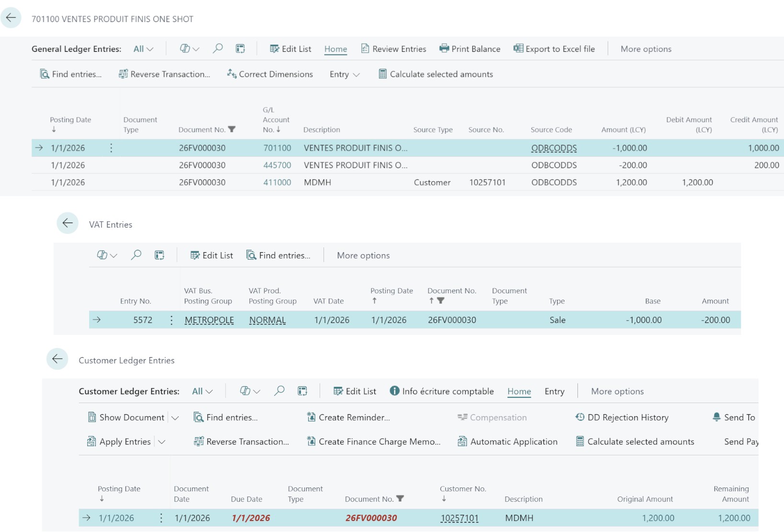Expand the Entry dropdown in General Ledger
The width and height of the screenshot is (784, 532).
[345, 74]
